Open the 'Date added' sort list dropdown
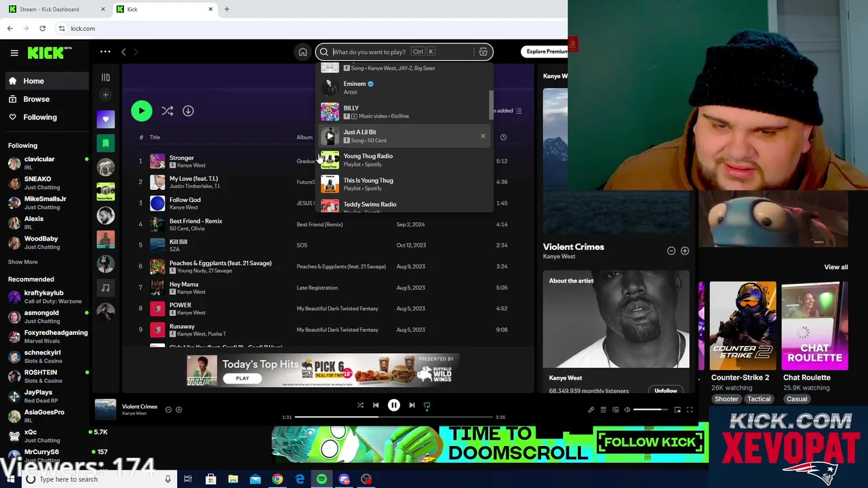Image resolution: width=868 pixels, height=488 pixels. 509,111
